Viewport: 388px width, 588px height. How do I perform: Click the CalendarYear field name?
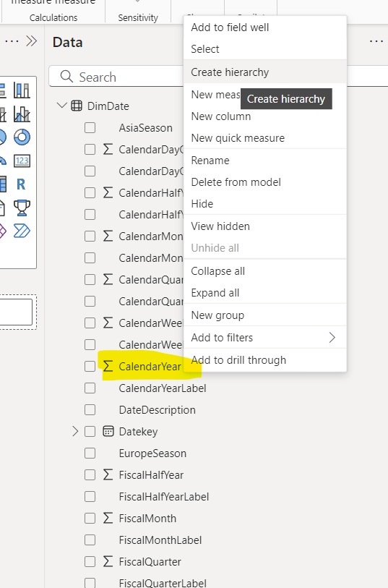click(x=150, y=367)
